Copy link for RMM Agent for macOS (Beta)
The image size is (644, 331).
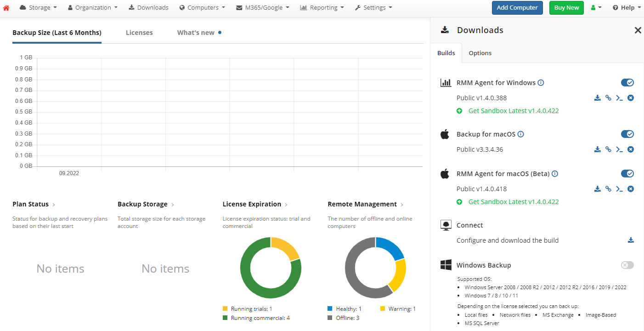(608, 189)
